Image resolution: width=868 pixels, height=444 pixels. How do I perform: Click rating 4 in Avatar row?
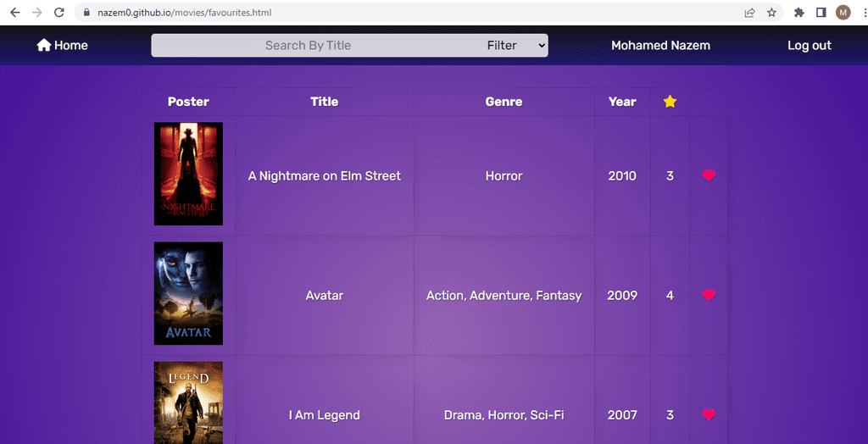point(670,296)
